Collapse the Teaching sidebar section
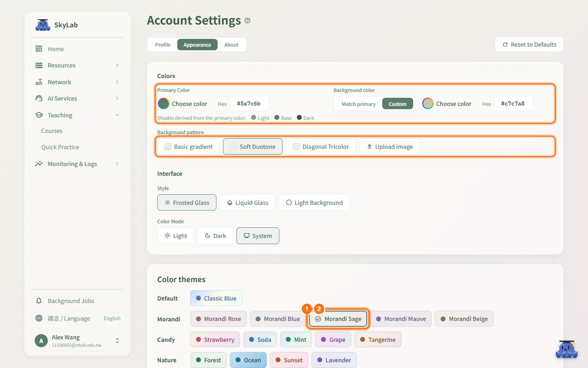 (78, 115)
